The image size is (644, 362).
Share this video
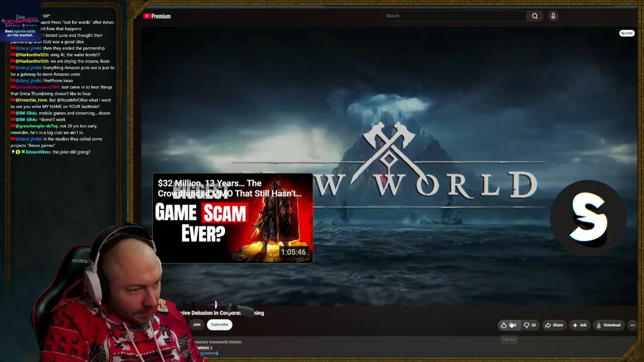coord(554,325)
